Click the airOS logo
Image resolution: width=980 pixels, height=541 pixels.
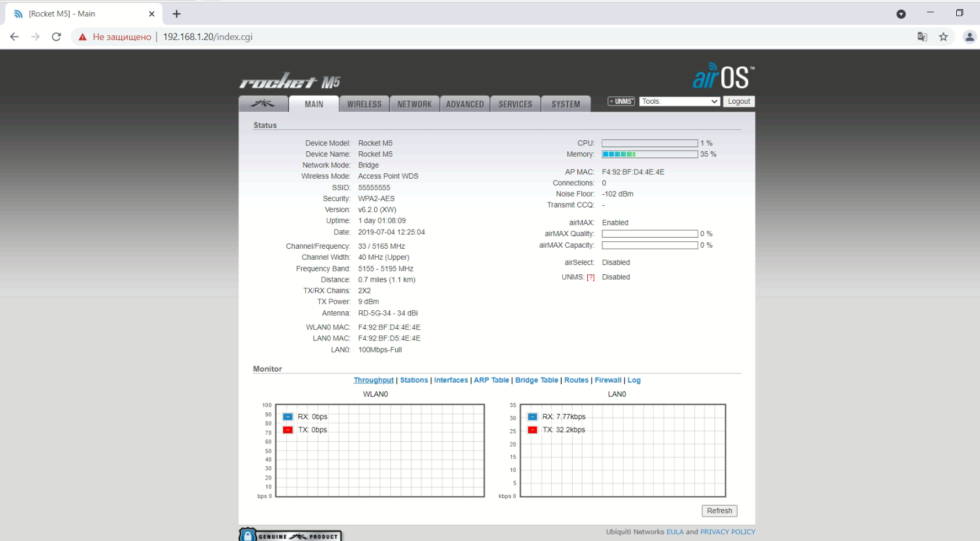click(x=724, y=76)
